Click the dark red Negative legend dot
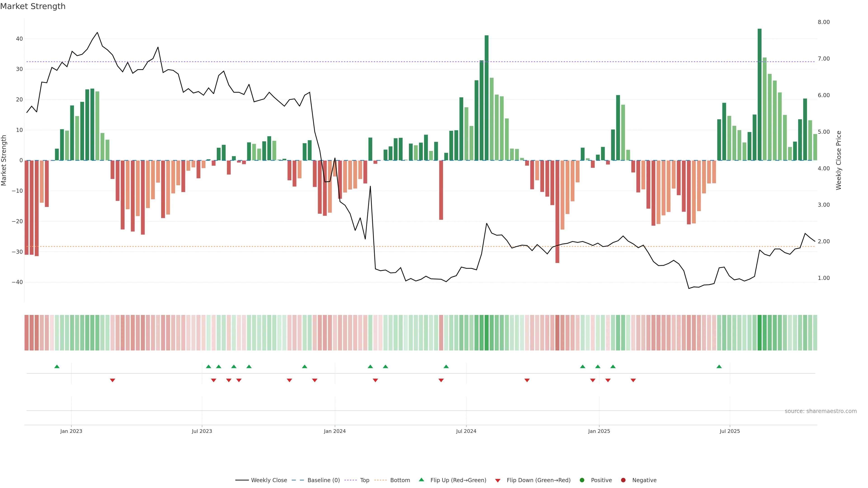This screenshot has width=868, height=488. pyautogui.click(x=623, y=480)
